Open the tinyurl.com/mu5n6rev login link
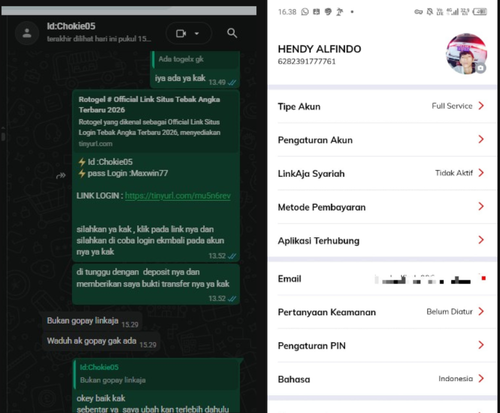 pos(178,196)
